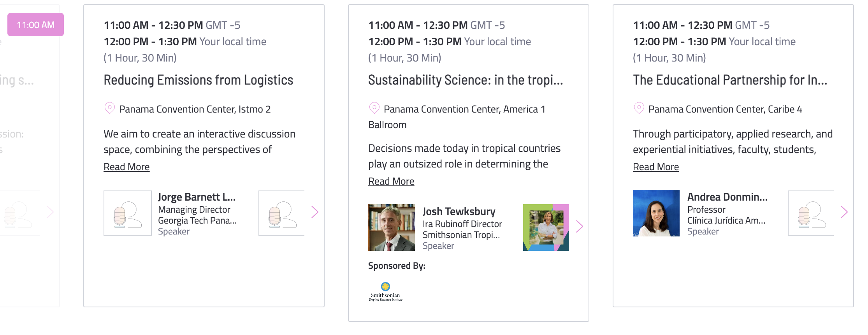Click Jorge Barnett's placeholder microphone avatar
Viewport: 868px width, 335px height.
128,213
